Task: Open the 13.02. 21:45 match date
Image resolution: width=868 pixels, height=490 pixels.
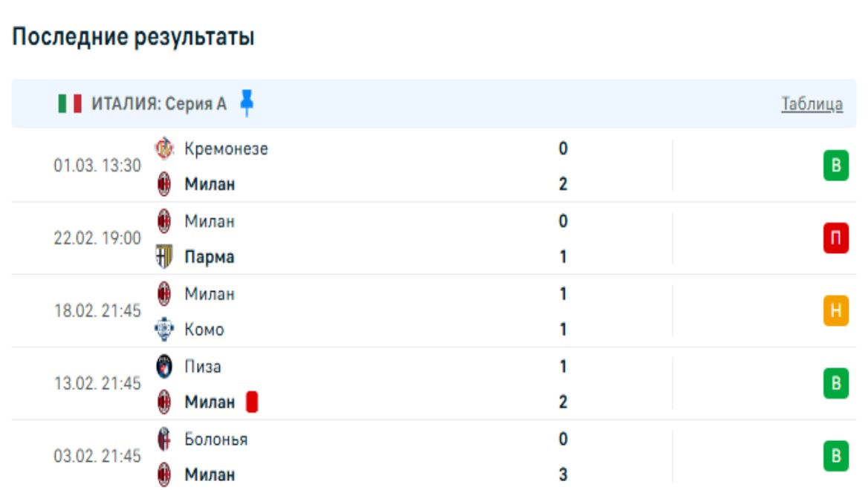Action: point(97,384)
